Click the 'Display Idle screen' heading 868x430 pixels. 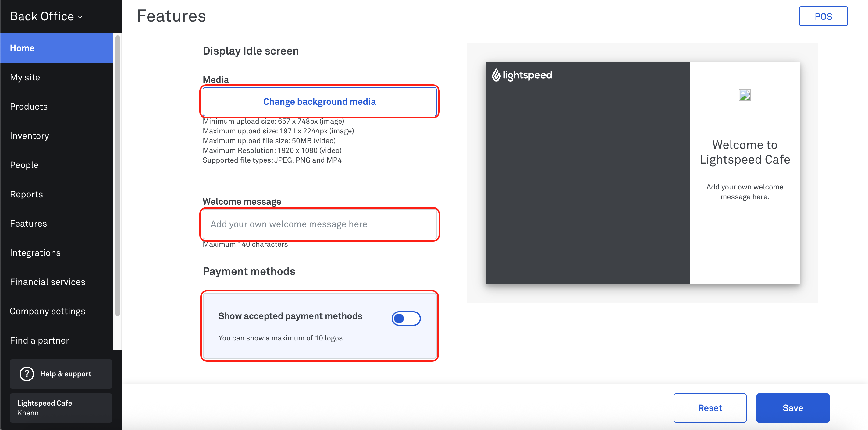point(250,51)
